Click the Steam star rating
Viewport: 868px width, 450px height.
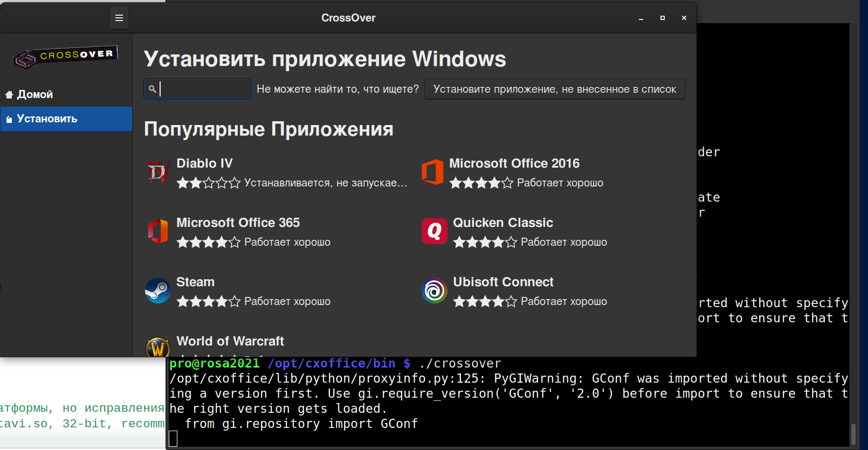pos(209,302)
